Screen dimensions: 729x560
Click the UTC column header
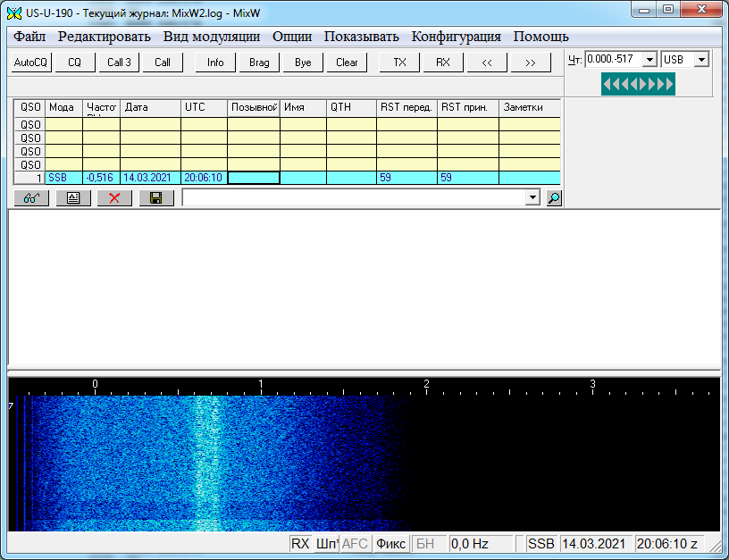204,107
